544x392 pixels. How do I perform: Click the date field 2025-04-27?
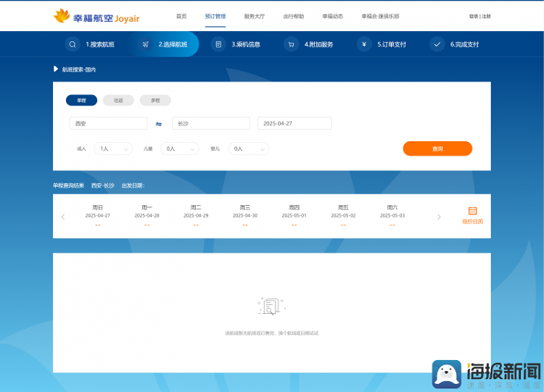[x=294, y=123]
